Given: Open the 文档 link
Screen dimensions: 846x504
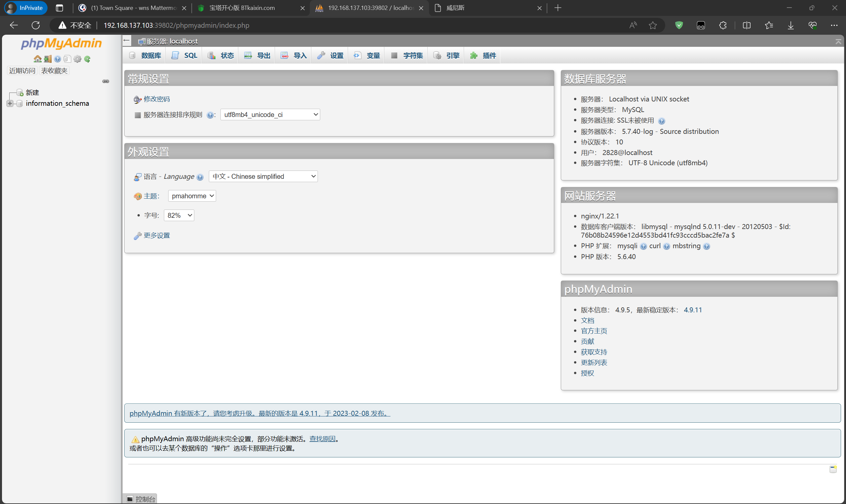Looking at the screenshot, I should [x=587, y=320].
